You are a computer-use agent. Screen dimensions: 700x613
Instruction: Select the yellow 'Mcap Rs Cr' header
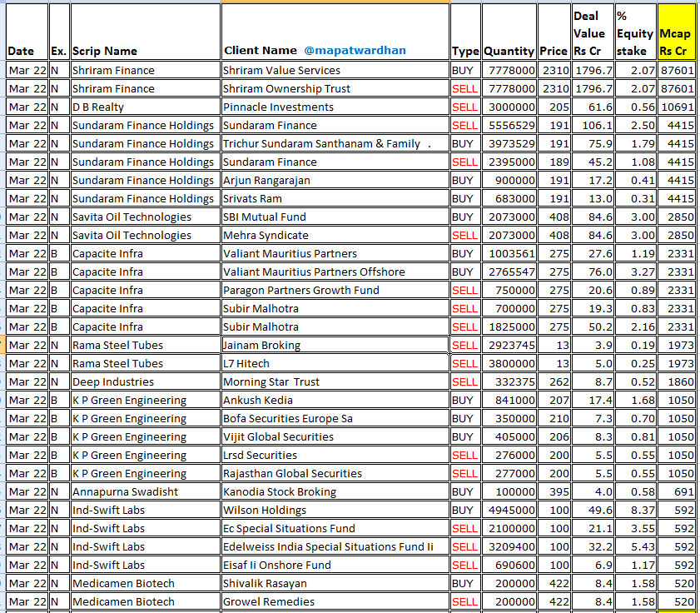pyautogui.click(x=677, y=32)
